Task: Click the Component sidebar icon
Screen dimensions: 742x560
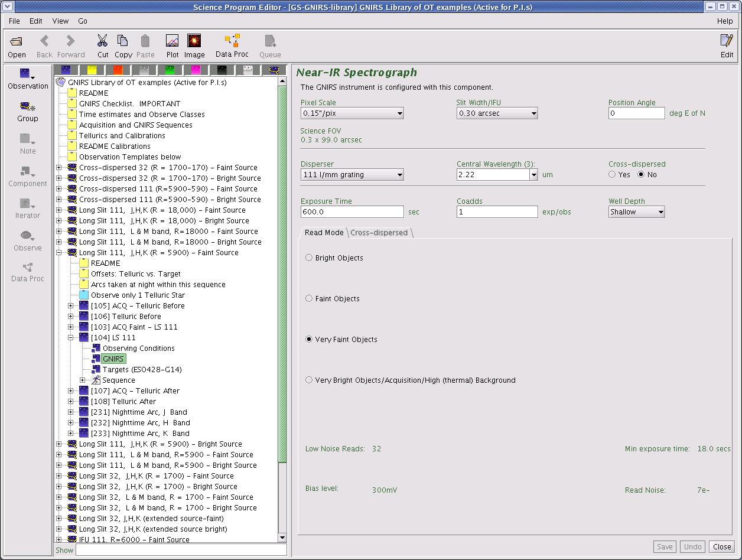Action: click(x=27, y=172)
